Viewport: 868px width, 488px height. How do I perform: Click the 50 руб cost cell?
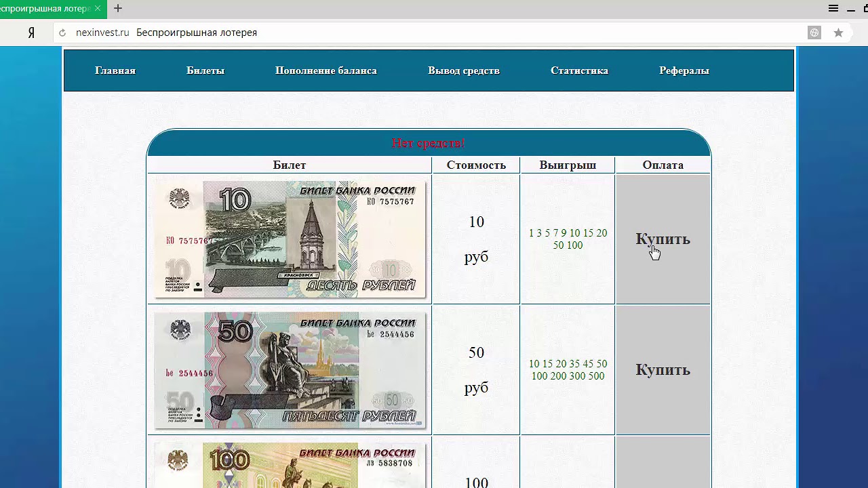click(x=476, y=370)
